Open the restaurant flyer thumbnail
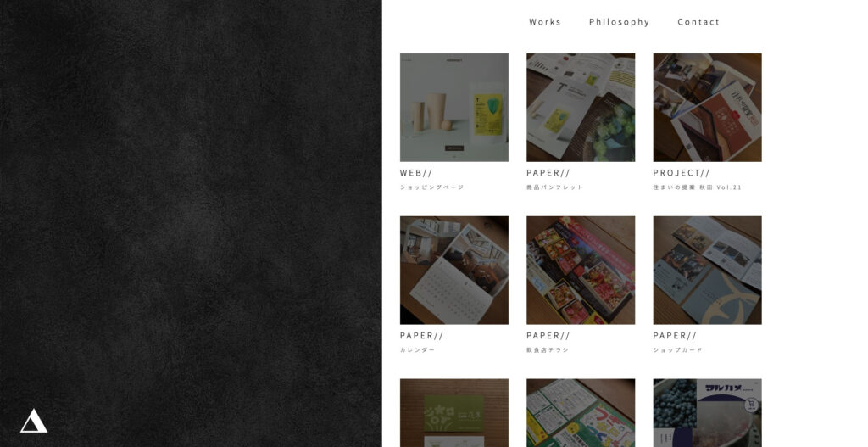 pyautogui.click(x=581, y=271)
